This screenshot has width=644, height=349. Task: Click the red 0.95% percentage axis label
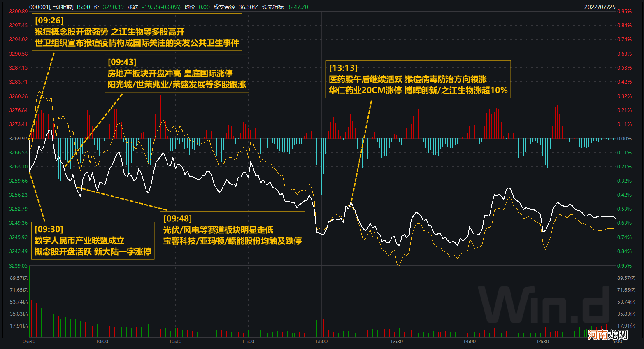point(624,12)
